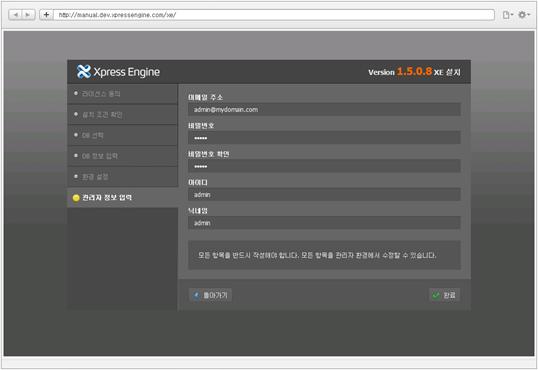
Task: Click the 아이디 field containing admin
Action: (x=324, y=195)
